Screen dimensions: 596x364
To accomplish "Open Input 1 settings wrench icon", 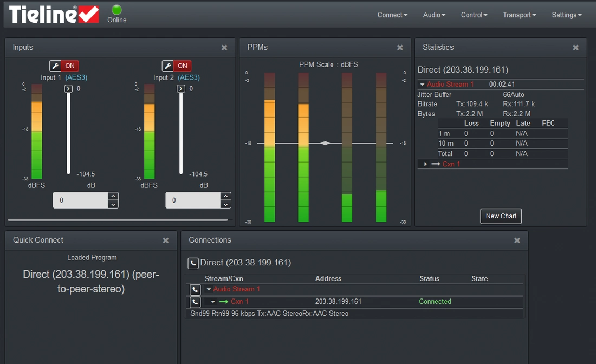I will click(55, 66).
